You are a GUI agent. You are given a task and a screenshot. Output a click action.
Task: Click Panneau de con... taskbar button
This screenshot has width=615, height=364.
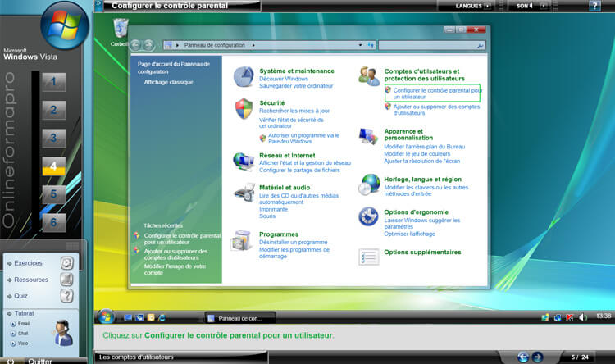click(x=239, y=318)
